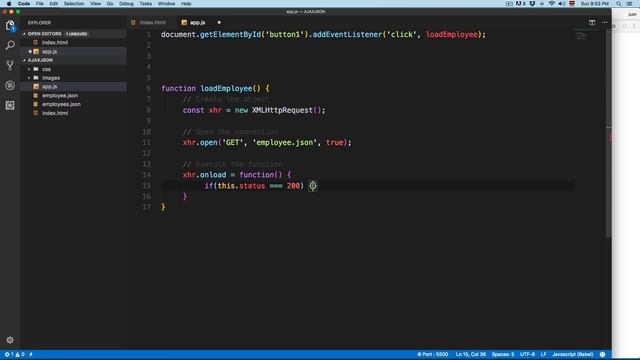The image size is (640, 360).
Task: Open the Edit menu
Action: point(53,4)
